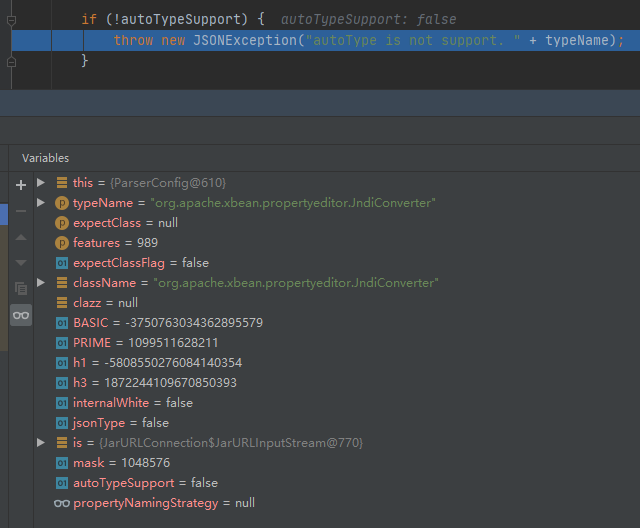This screenshot has width=640, height=528.
Task: Click the Remove Watch minus icon
Action: (20, 211)
